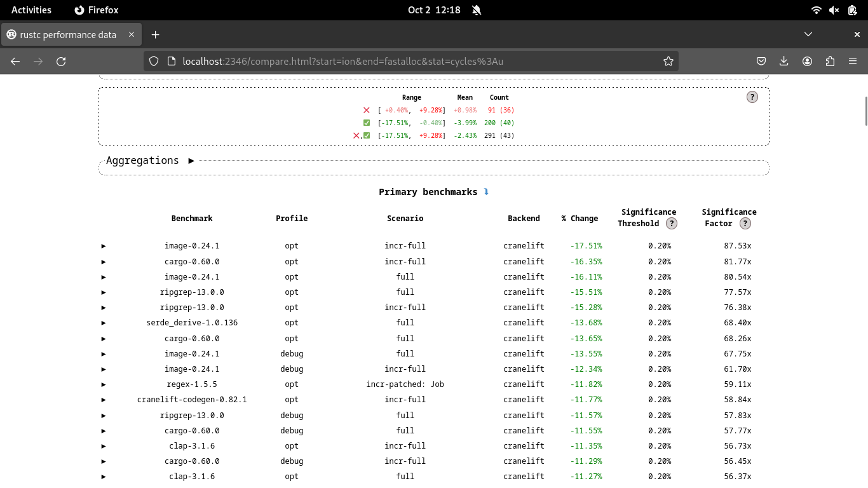
Task: Open the Firefox hamburger application menu
Action: 853,61
